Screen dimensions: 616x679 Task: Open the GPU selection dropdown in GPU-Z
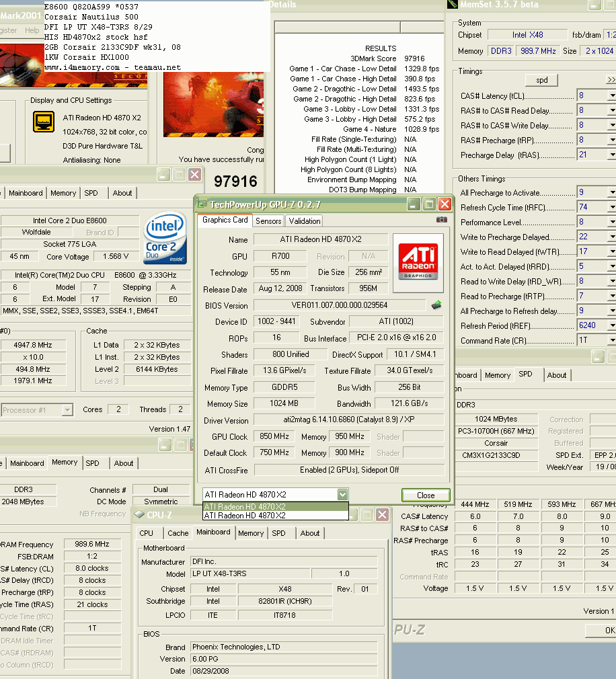[343, 494]
